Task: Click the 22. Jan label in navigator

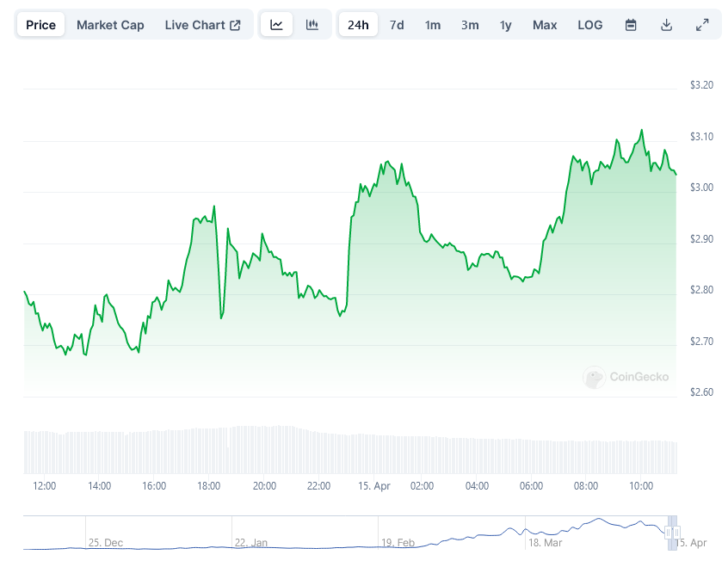Action: click(251, 543)
